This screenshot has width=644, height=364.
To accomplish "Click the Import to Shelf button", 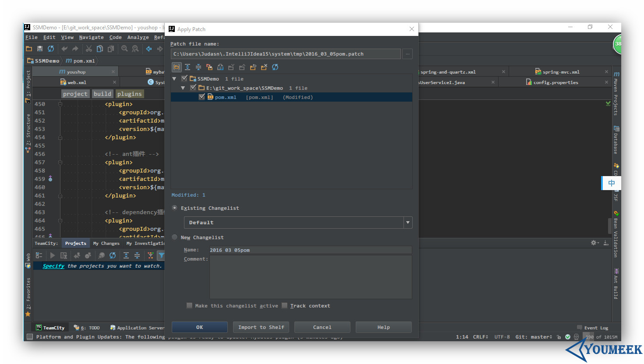I will 261,327.
